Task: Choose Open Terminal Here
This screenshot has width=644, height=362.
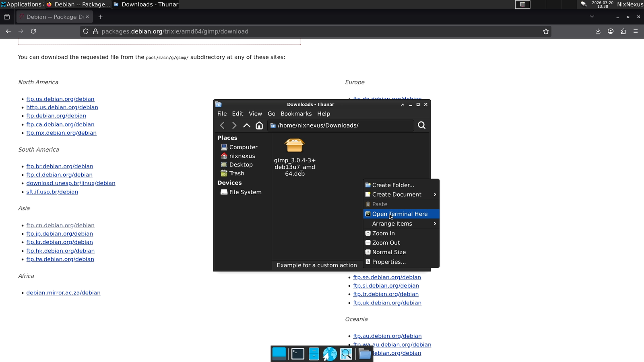Action: point(401,214)
